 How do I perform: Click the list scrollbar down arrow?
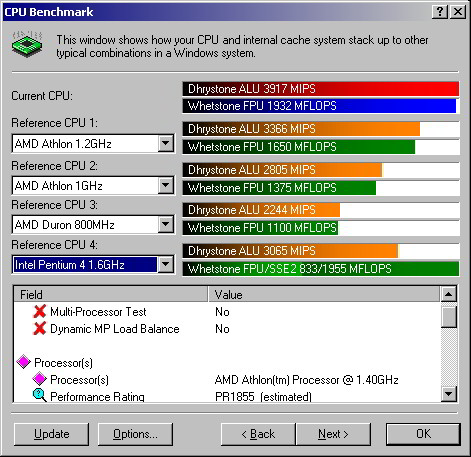tap(449, 394)
